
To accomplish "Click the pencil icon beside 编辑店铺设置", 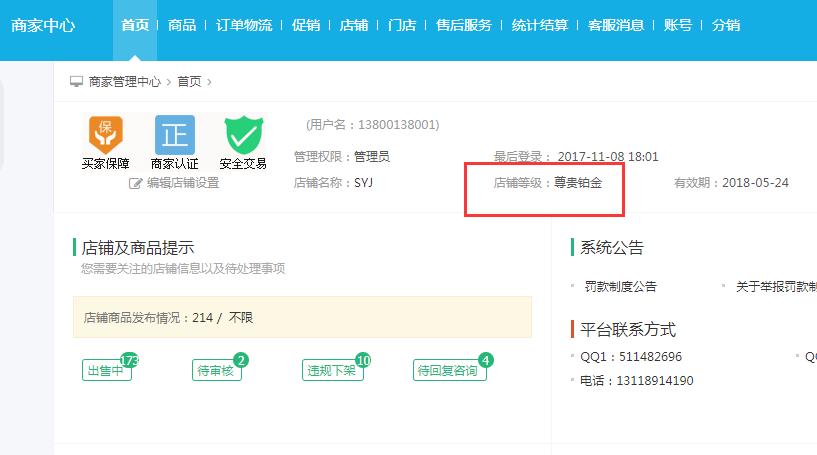I will point(136,183).
